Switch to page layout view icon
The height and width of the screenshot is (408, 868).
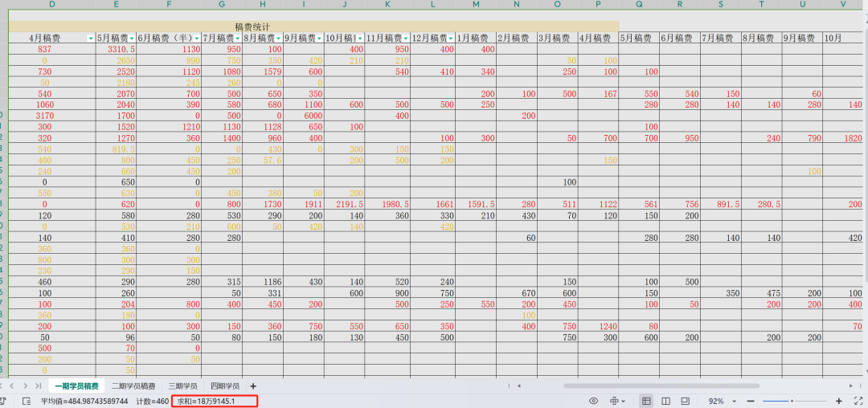[x=666, y=401]
